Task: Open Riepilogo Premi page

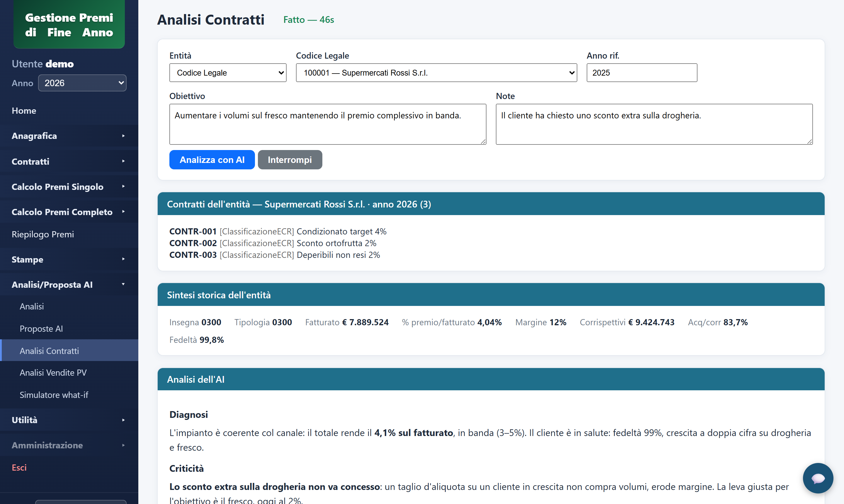Action: (x=69, y=234)
